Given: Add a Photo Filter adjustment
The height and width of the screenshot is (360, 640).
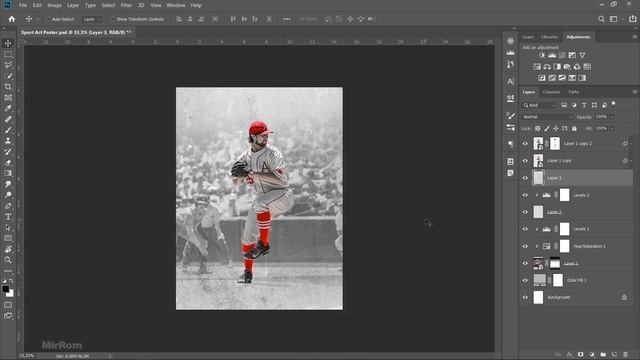Looking at the screenshot, I should point(567,67).
